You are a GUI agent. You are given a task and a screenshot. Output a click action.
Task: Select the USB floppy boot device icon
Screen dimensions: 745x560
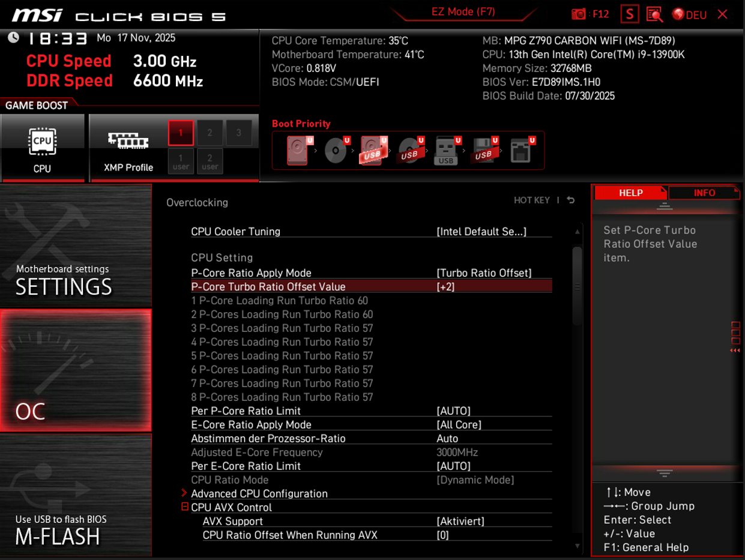tap(484, 150)
